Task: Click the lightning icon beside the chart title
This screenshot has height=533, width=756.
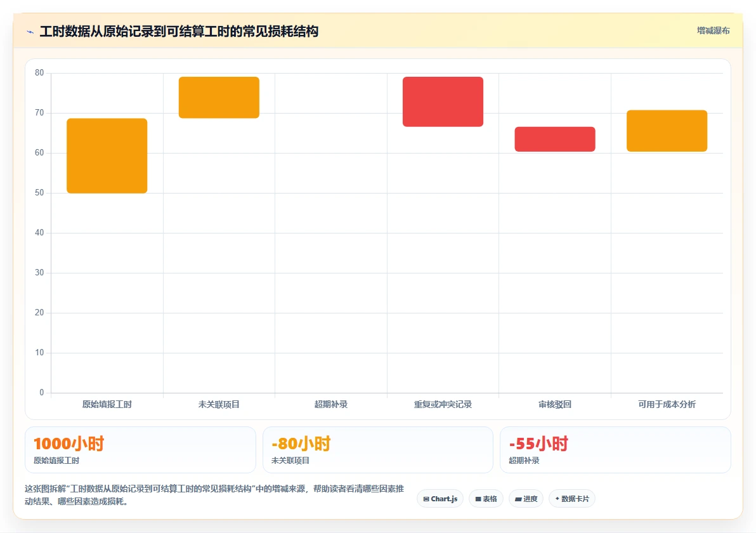Action: tap(30, 32)
